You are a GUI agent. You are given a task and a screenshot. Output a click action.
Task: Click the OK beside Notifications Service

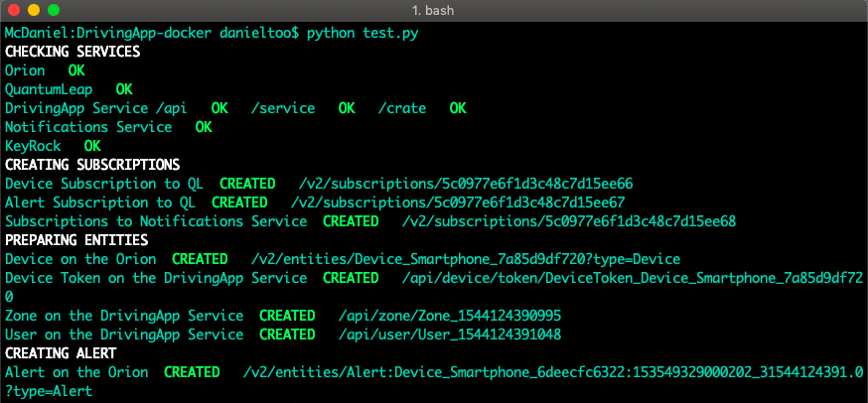click(204, 127)
